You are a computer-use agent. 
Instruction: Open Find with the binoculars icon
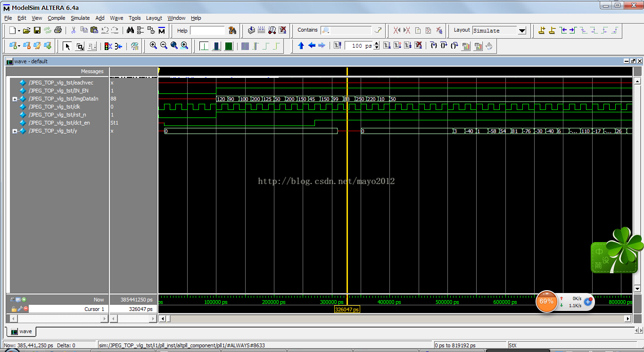tap(131, 31)
